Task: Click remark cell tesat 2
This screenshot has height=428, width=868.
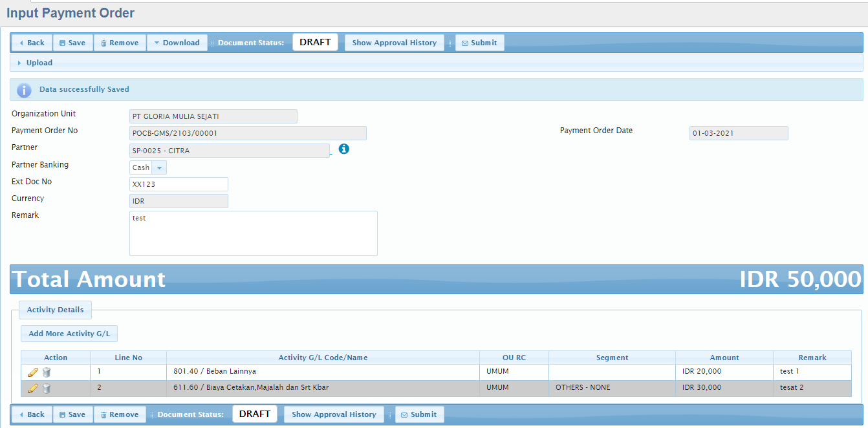Action: coord(812,388)
